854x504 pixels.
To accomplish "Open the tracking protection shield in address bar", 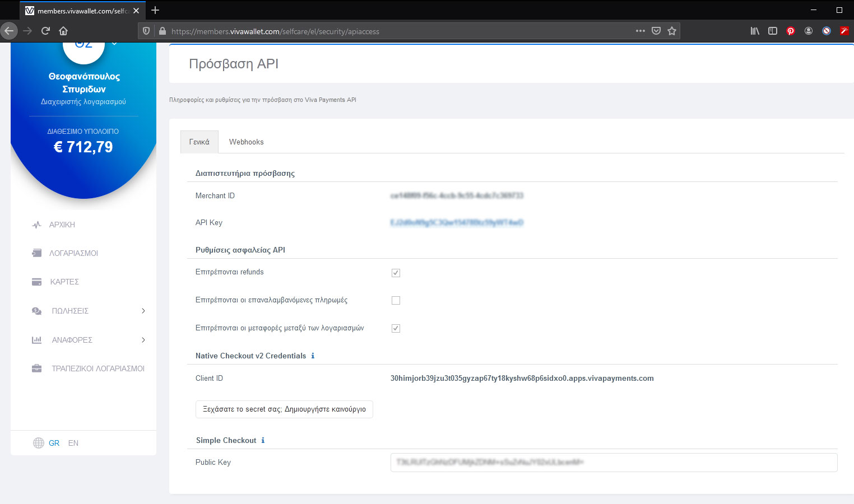I will pos(146,31).
